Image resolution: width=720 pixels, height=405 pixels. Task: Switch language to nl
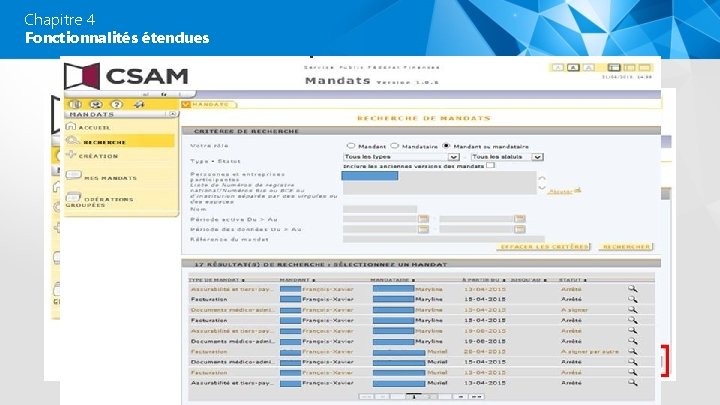click(146, 94)
